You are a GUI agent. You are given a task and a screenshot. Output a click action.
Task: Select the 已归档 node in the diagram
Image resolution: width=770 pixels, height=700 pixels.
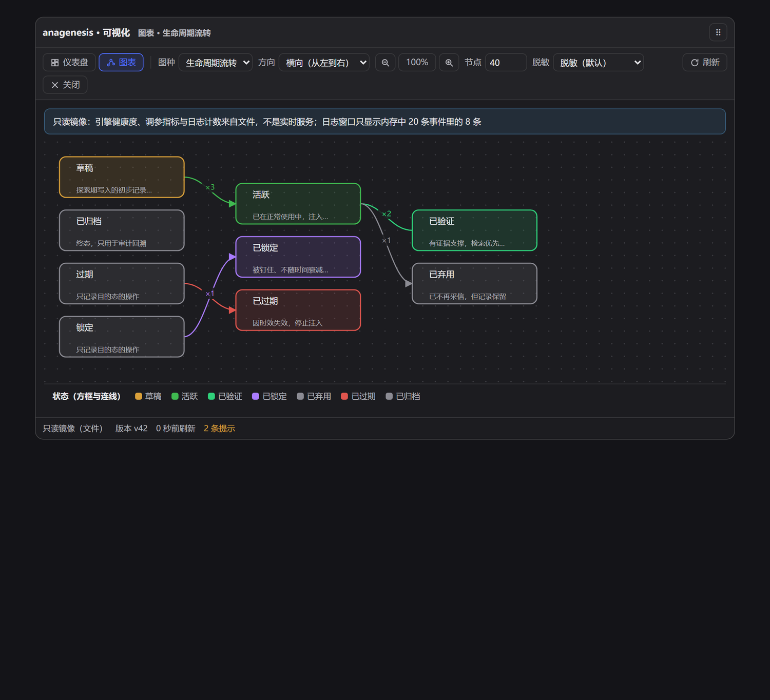click(122, 230)
